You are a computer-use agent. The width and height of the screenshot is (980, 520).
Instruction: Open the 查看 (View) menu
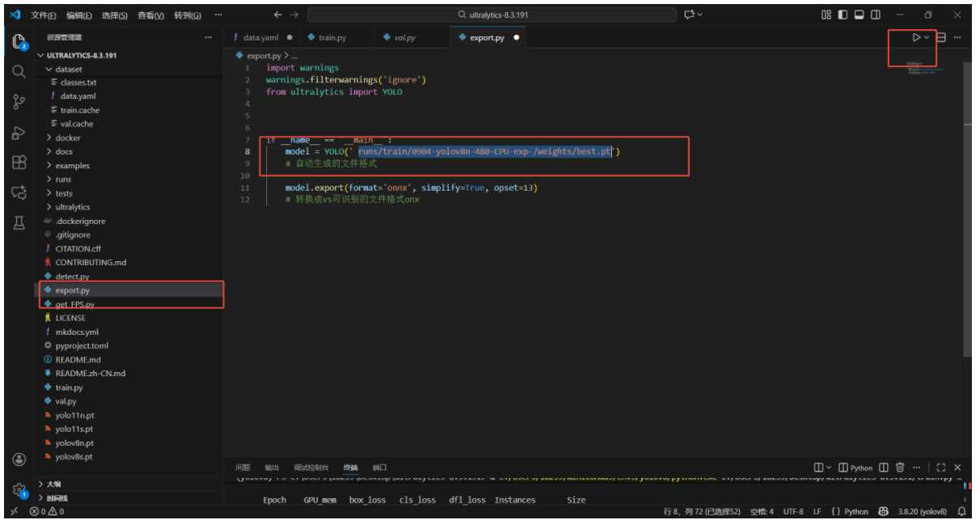point(150,15)
